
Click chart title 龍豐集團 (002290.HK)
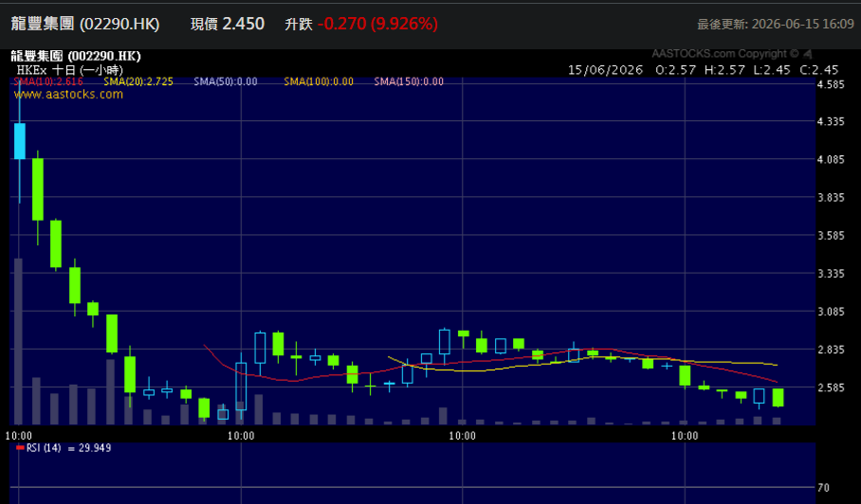(76, 56)
